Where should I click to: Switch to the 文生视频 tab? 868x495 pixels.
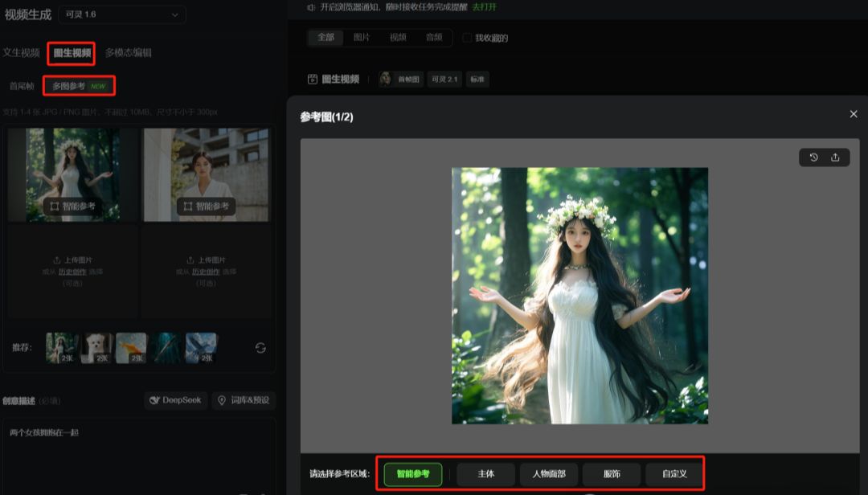coord(21,53)
